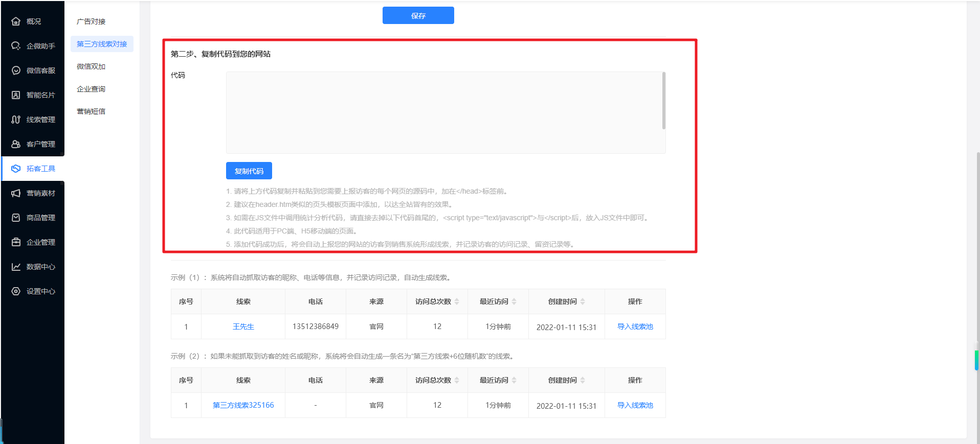The image size is (980, 444).
Task: Select the 营销短信 submenu item
Action: (x=91, y=111)
